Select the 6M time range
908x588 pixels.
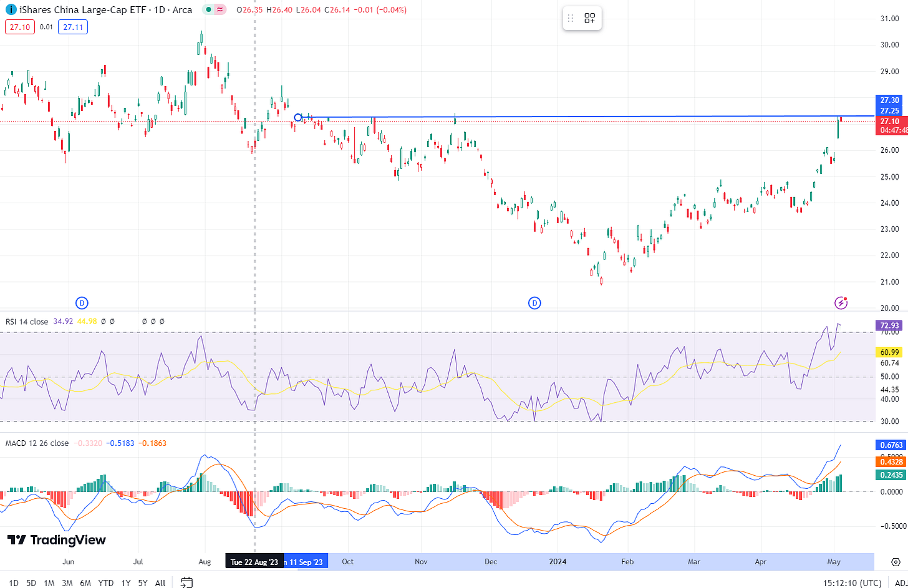pos(85,583)
